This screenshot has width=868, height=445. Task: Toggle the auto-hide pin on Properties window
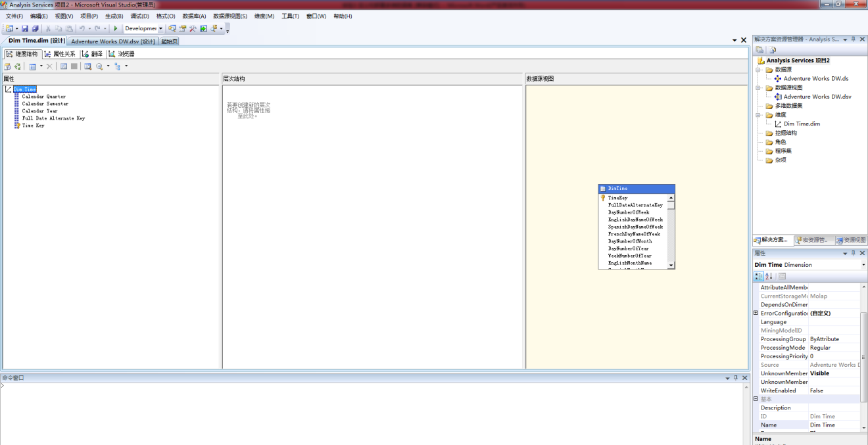[853, 252]
